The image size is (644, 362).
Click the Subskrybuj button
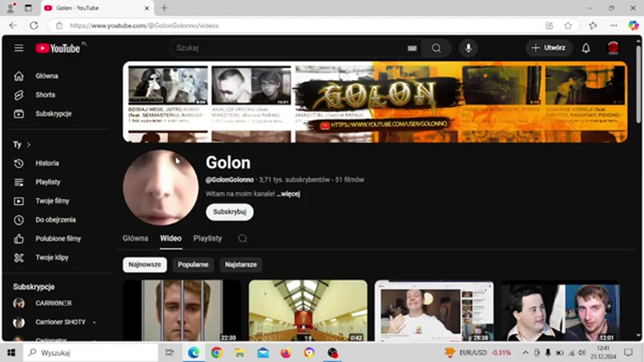(x=229, y=212)
